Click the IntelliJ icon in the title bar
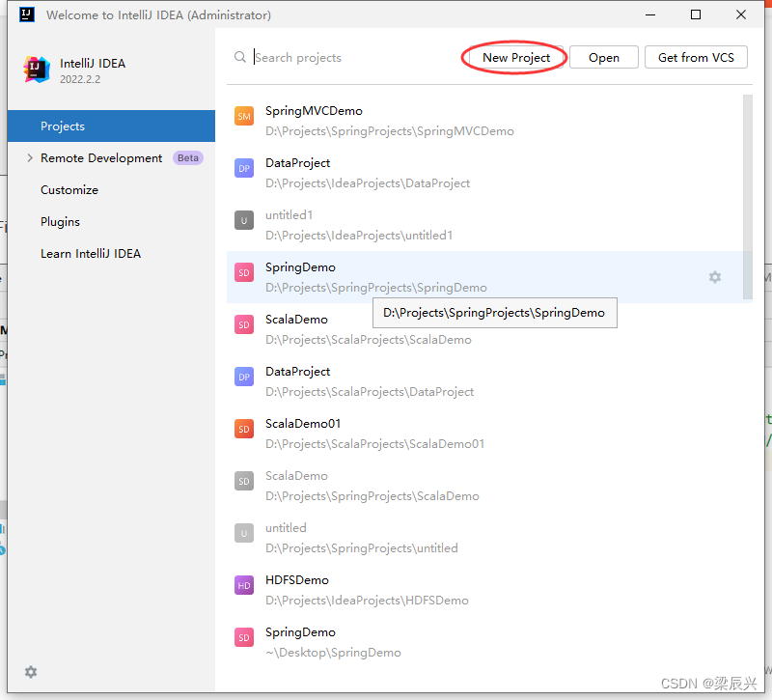Image resolution: width=772 pixels, height=700 pixels. [27, 14]
